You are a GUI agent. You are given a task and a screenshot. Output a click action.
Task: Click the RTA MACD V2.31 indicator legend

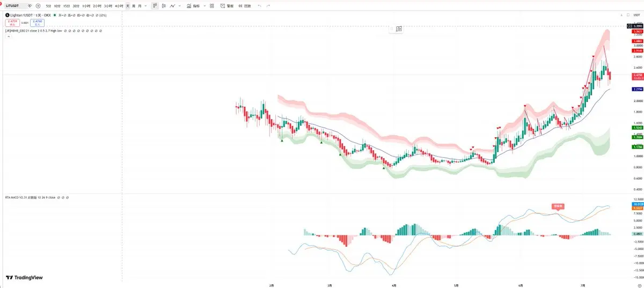pos(30,197)
